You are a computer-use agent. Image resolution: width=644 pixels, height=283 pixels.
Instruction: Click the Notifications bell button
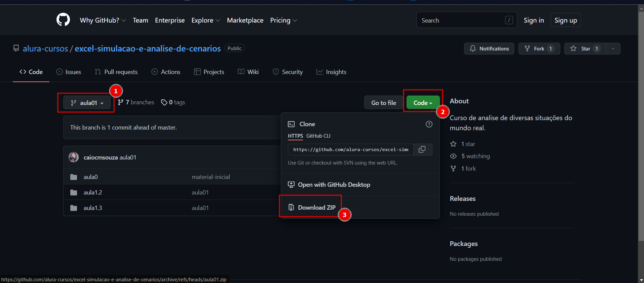489,48
